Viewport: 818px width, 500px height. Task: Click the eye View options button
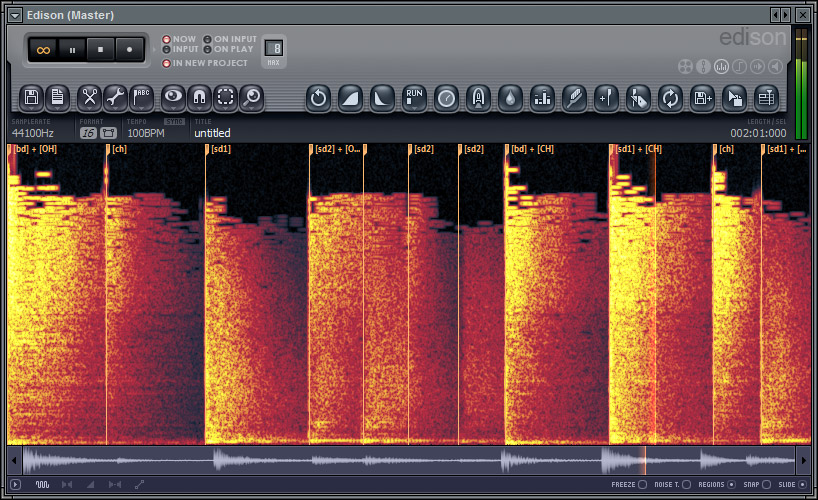[x=174, y=97]
